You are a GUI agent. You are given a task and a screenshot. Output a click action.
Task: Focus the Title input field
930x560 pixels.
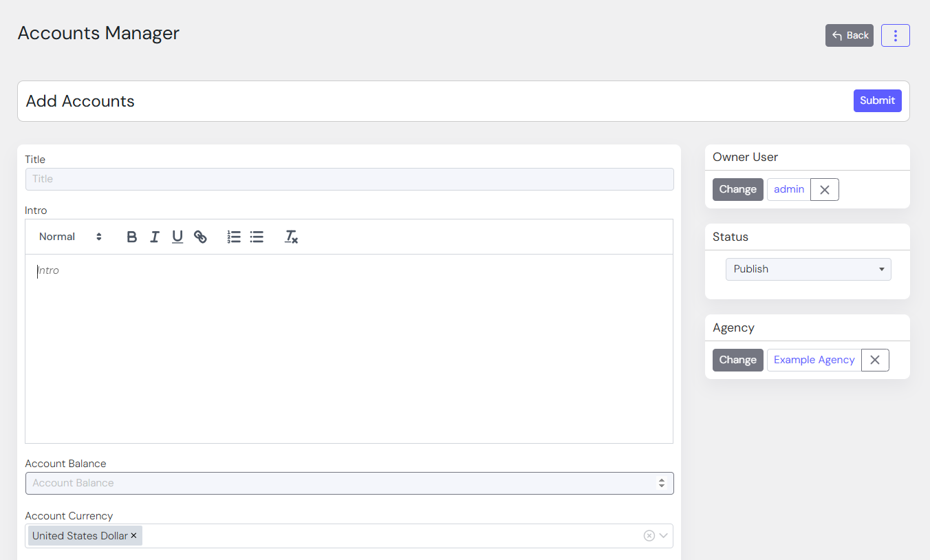pyautogui.click(x=349, y=179)
